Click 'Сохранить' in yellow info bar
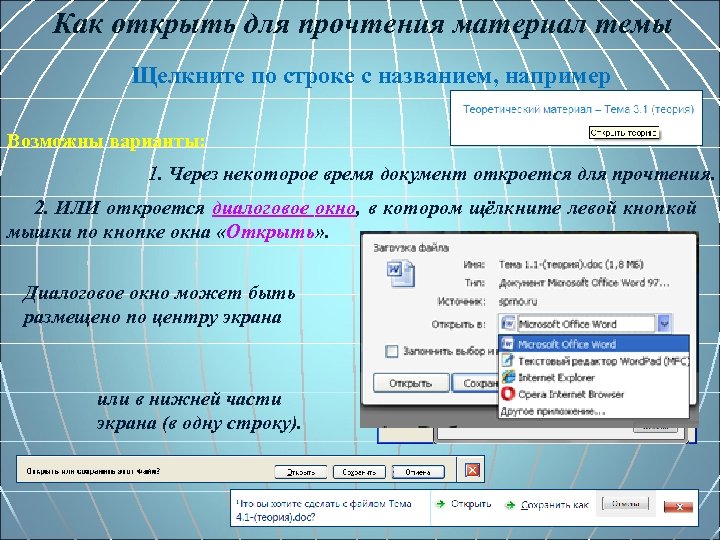 359,472
